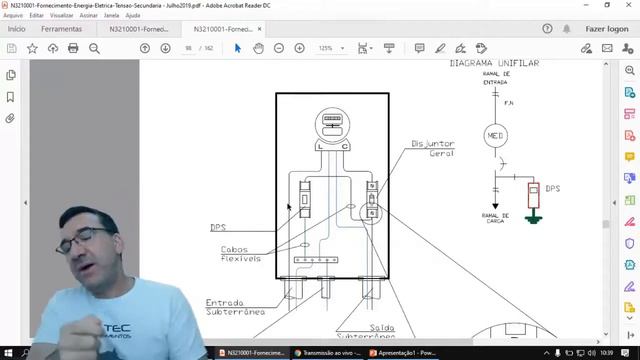The height and width of the screenshot is (360, 640).
Task: Open the search tool in the right pane
Action: pyautogui.click(x=630, y=71)
